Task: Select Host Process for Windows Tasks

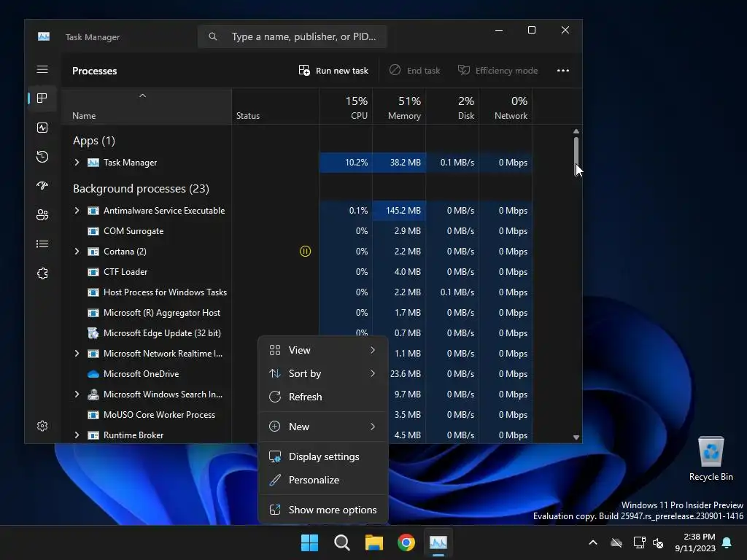Action: tap(297, 292)
